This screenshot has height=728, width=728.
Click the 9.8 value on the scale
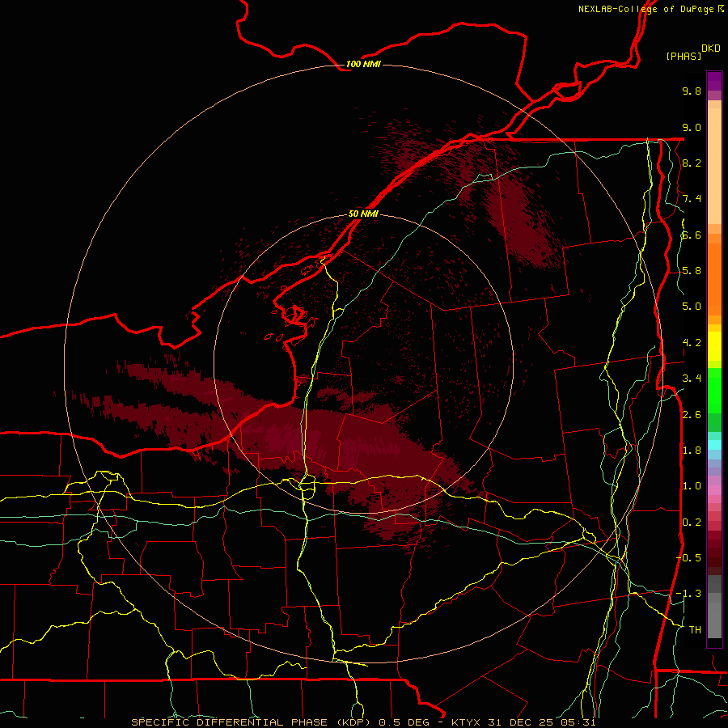point(692,91)
